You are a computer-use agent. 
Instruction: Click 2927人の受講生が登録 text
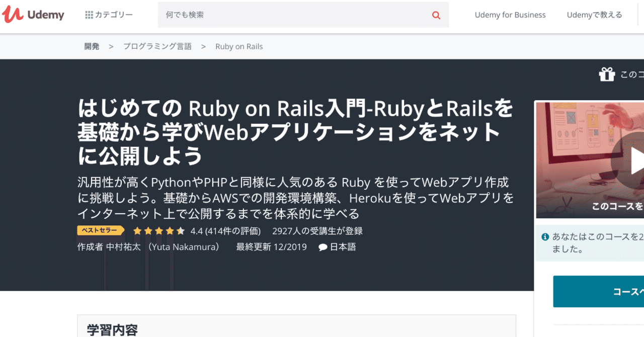pos(317,231)
